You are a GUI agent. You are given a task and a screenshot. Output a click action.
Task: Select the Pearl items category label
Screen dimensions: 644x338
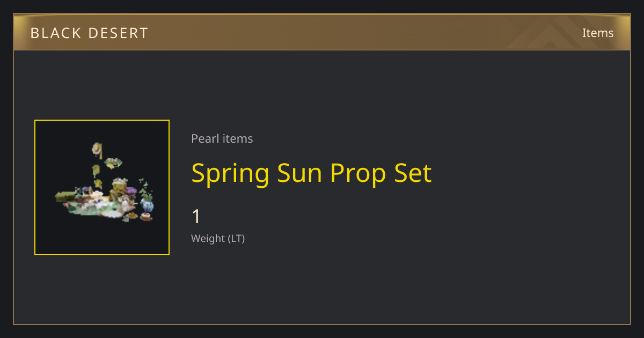222,138
